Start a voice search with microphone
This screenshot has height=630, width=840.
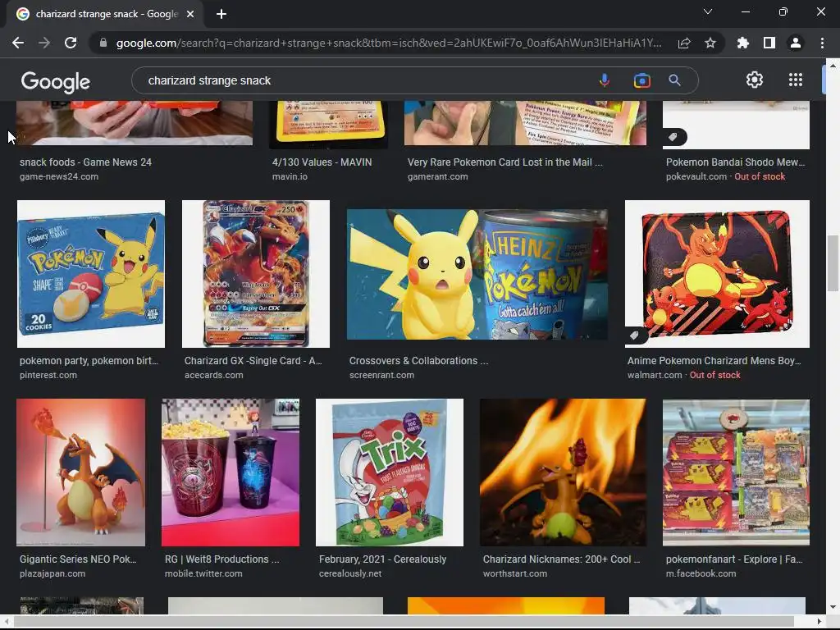pos(605,80)
